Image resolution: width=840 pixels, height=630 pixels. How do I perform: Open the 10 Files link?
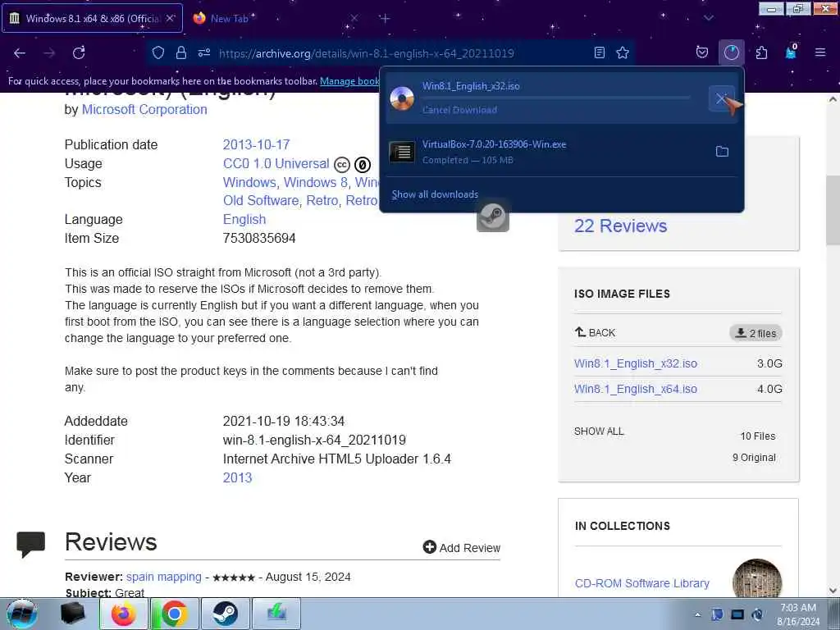(757, 436)
